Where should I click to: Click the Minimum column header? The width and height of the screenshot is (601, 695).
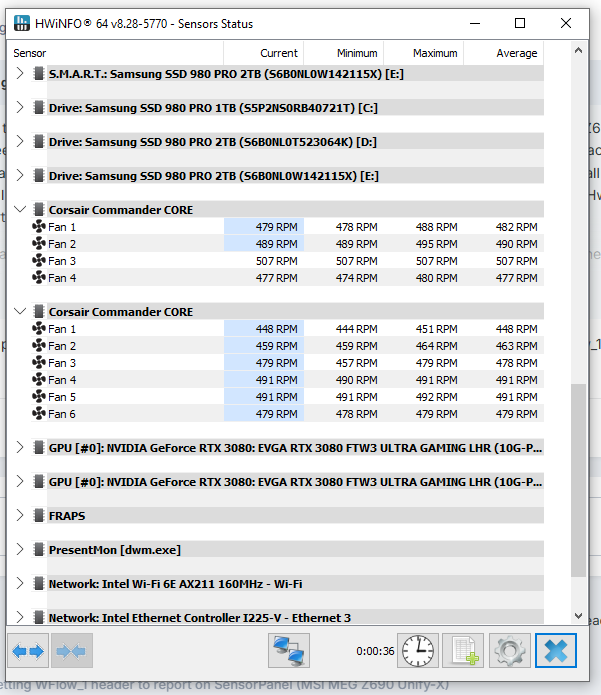coord(344,53)
